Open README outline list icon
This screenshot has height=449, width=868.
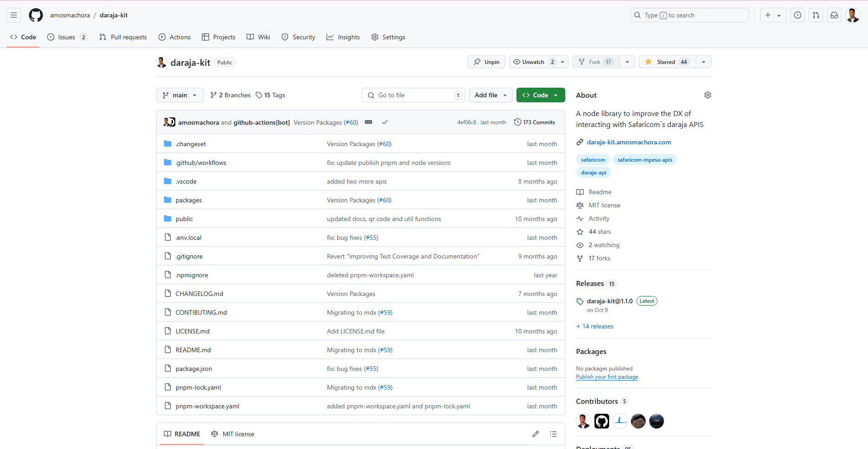click(553, 434)
